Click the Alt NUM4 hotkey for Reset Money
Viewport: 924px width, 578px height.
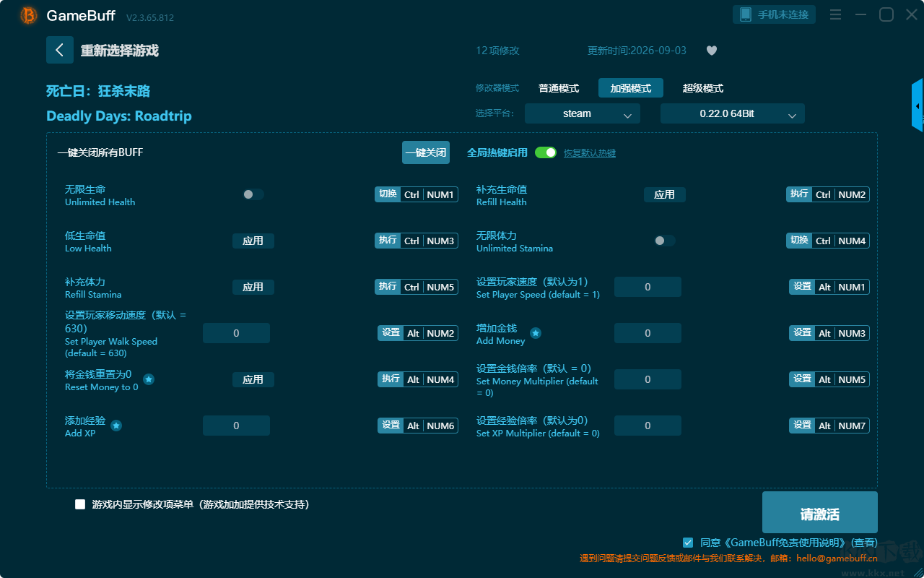417,379
